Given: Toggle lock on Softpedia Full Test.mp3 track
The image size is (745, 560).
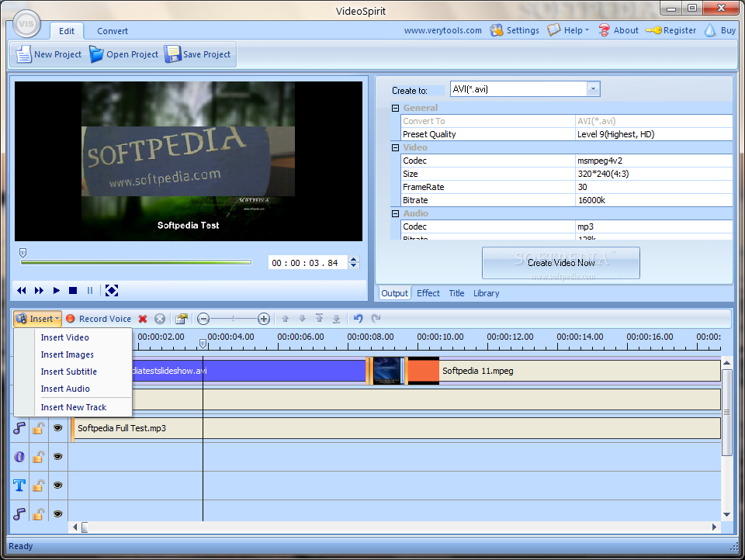Looking at the screenshot, I should pos(39,428).
